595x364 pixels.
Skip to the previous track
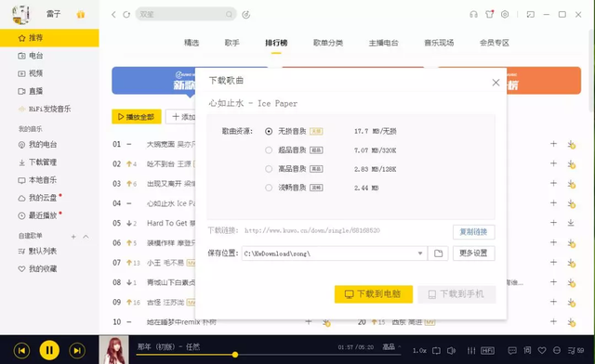coord(21,350)
